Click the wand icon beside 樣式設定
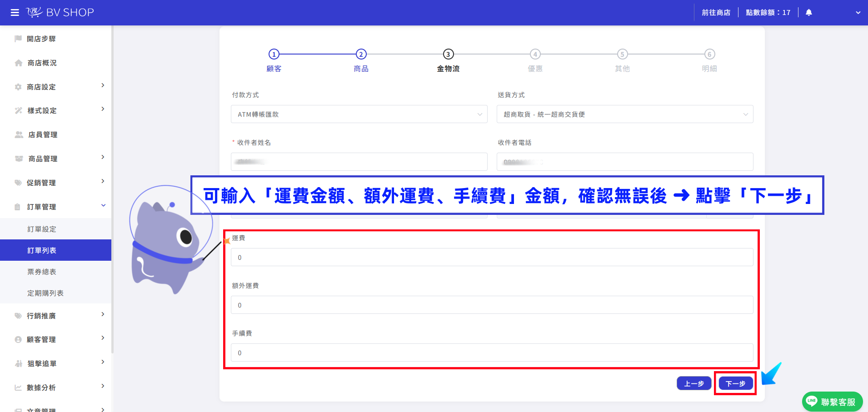 tap(19, 110)
